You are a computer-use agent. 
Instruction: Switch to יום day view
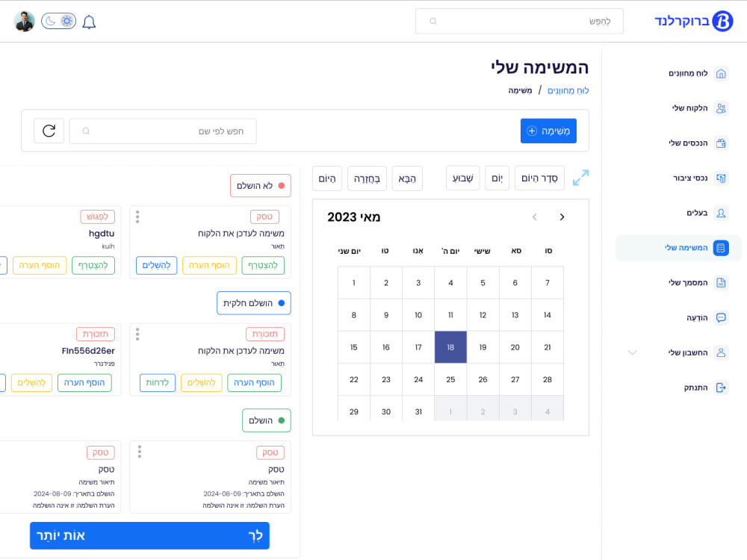pos(497,178)
